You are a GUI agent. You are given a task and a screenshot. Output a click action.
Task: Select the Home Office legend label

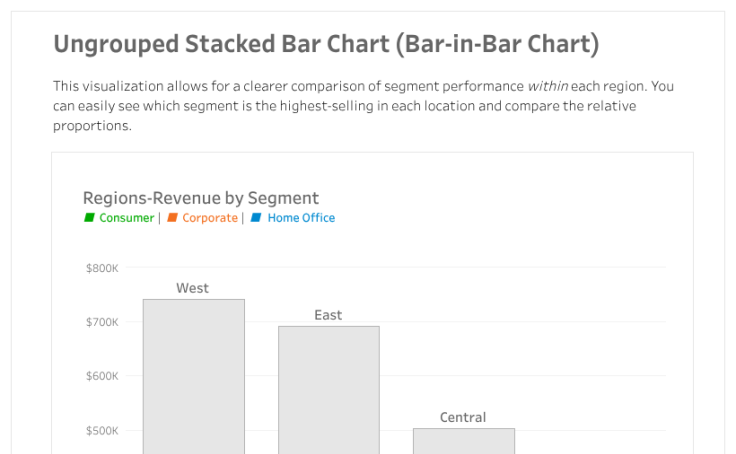click(x=301, y=218)
